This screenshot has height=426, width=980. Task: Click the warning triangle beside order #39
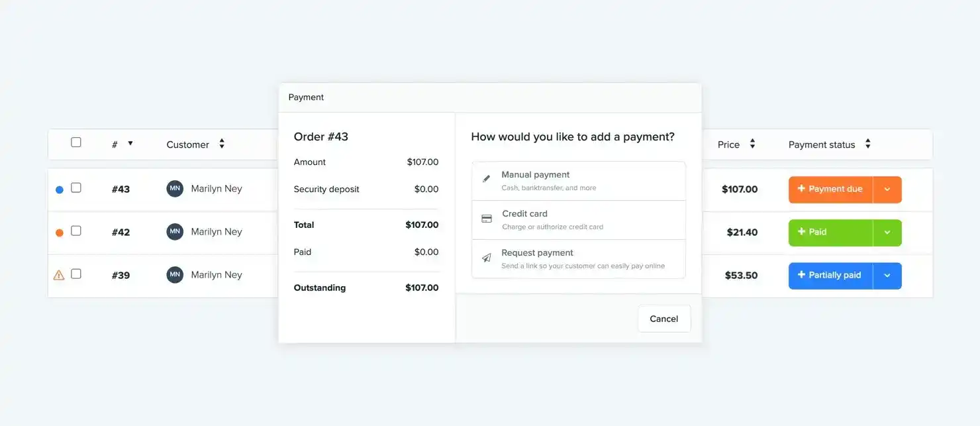click(59, 274)
